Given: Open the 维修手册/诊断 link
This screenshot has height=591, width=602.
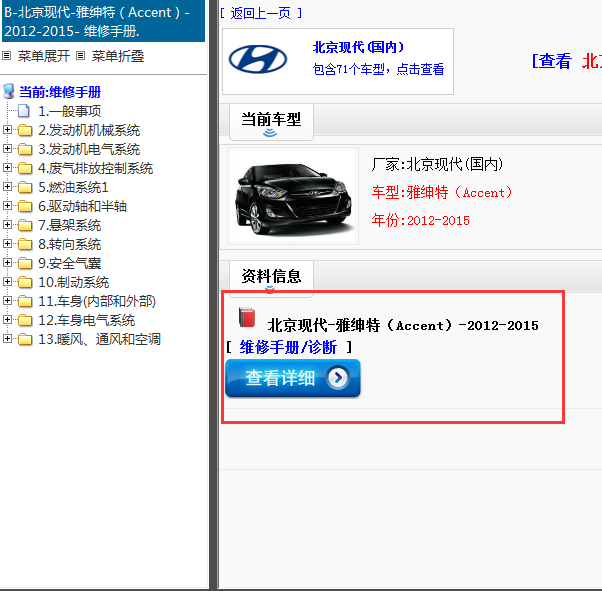Looking at the screenshot, I should [288, 347].
